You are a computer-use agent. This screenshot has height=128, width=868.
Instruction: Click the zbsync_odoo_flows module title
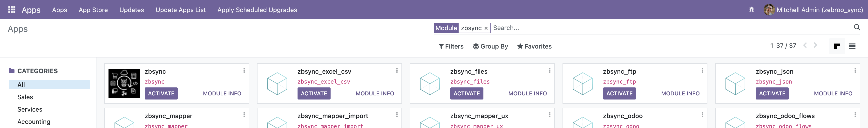(x=785, y=116)
